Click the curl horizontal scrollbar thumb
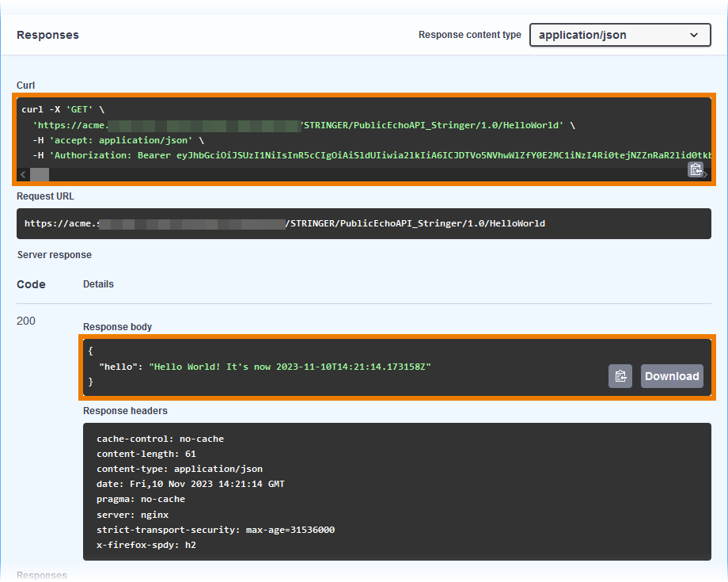This screenshot has height=582, width=728. (39, 174)
